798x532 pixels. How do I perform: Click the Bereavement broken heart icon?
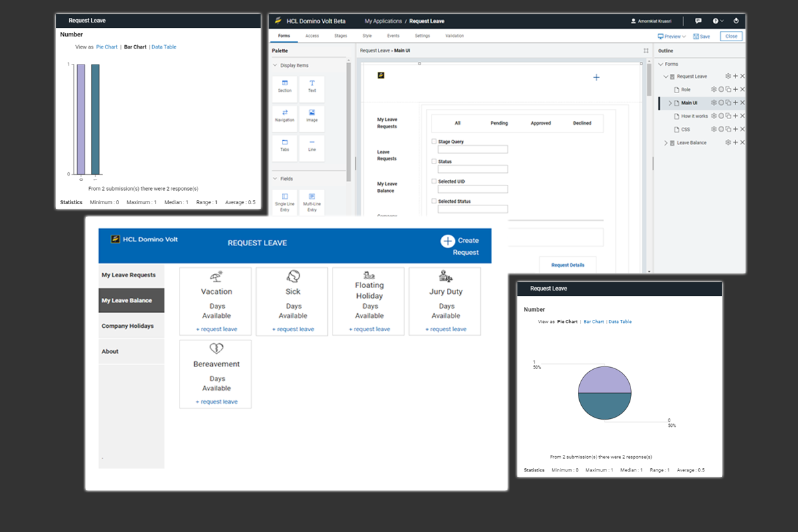216,349
